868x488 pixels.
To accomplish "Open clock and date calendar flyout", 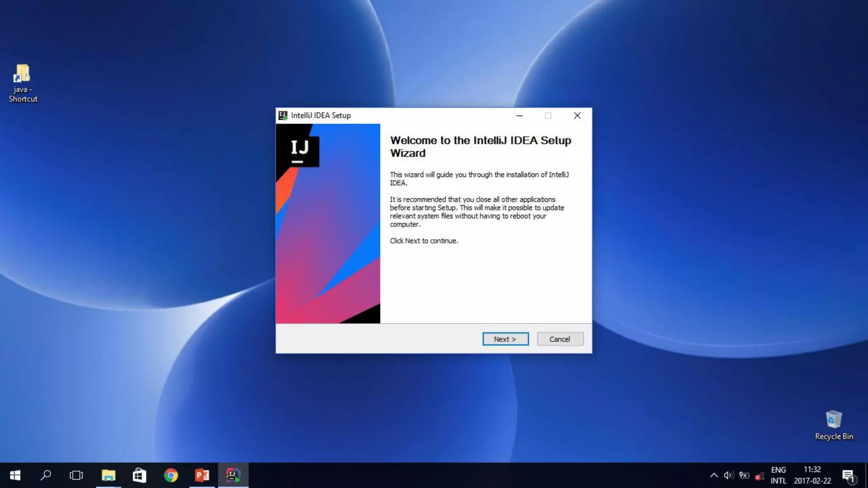I will pos(812,475).
